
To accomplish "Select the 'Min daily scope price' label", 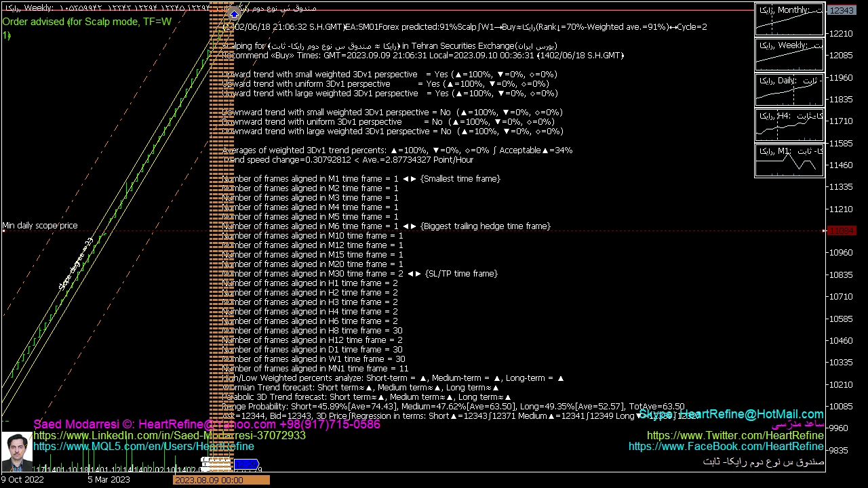I will tap(40, 226).
